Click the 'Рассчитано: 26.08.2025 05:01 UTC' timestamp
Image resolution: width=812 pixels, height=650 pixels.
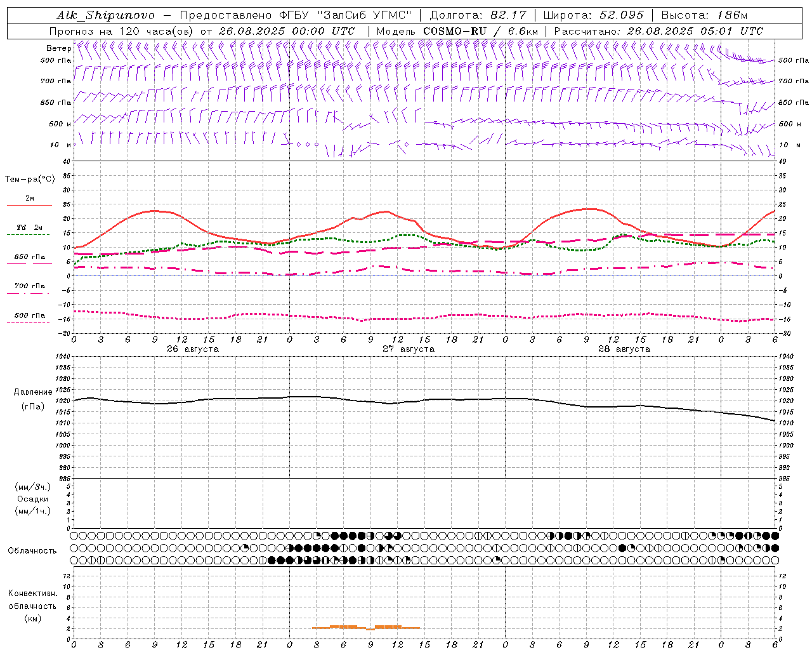click(658, 31)
